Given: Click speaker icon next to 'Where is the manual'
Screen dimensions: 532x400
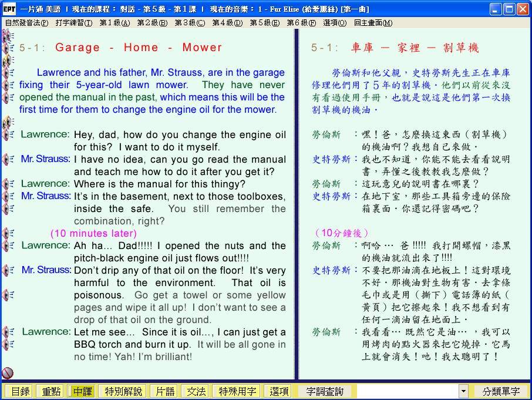Looking at the screenshot, I should 8,184.
